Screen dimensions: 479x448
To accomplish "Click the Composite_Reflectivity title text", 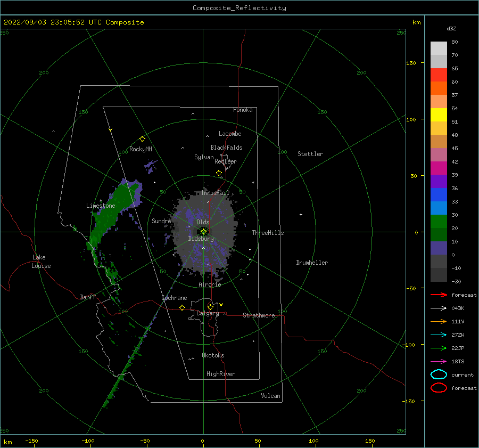I will pos(240,7).
